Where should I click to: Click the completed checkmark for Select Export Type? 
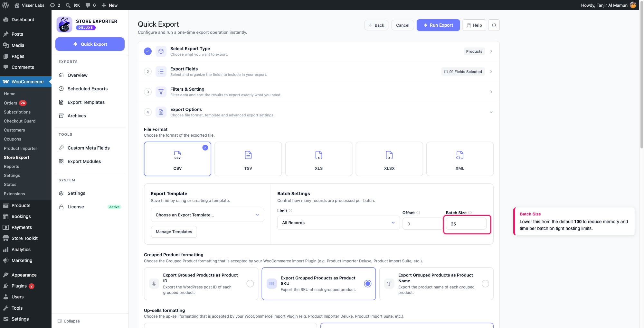148,51
